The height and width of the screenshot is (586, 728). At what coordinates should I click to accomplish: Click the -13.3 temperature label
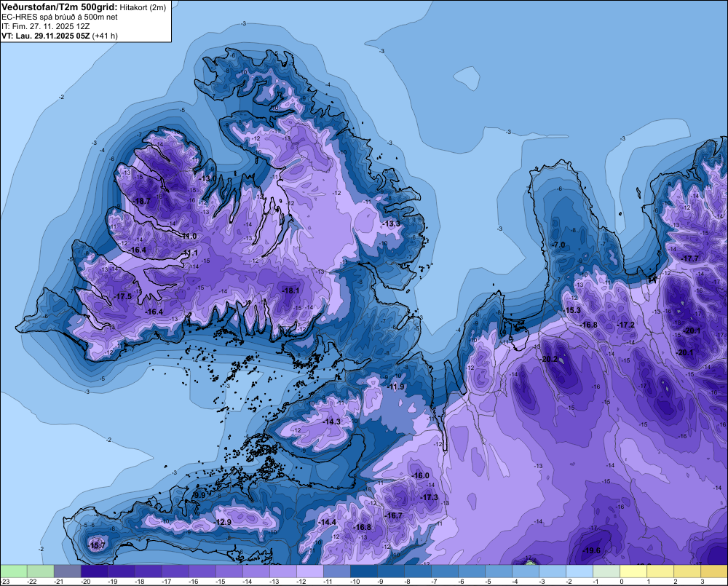click(391, 223)
